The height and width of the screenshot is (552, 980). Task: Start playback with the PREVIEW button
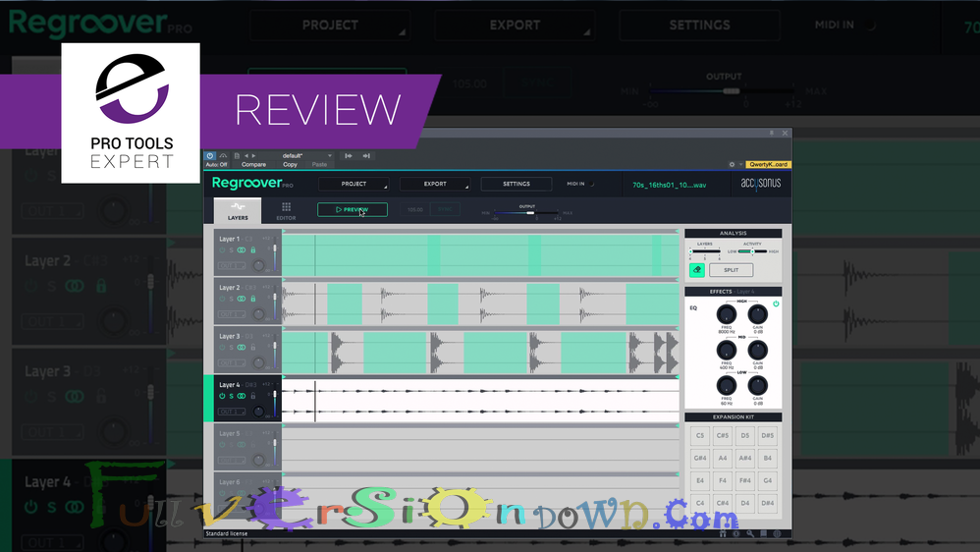tap(353, 209)
